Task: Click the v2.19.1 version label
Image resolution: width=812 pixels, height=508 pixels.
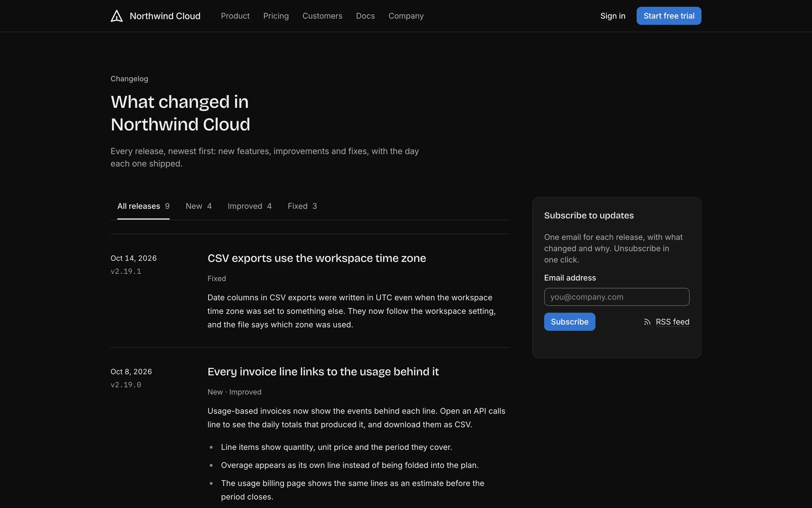Action: [126, 271]
